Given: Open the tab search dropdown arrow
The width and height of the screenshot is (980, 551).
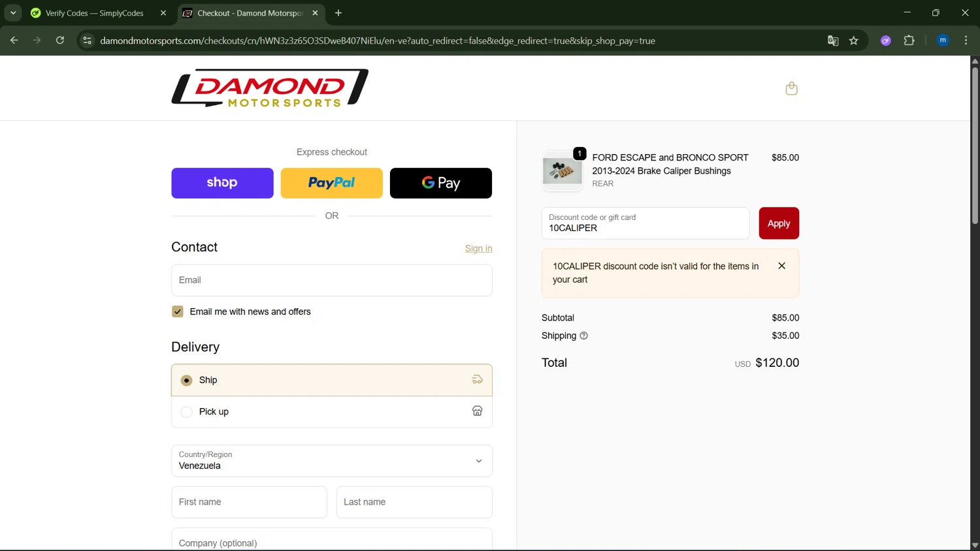Looking at the screenshot, I should (13, 13).
